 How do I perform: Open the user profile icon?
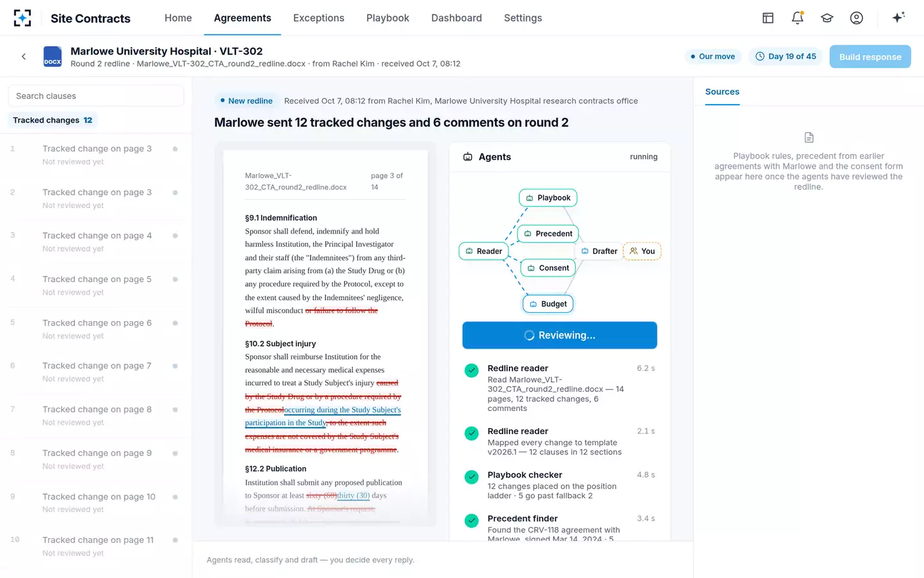click(x=857, y=18)
